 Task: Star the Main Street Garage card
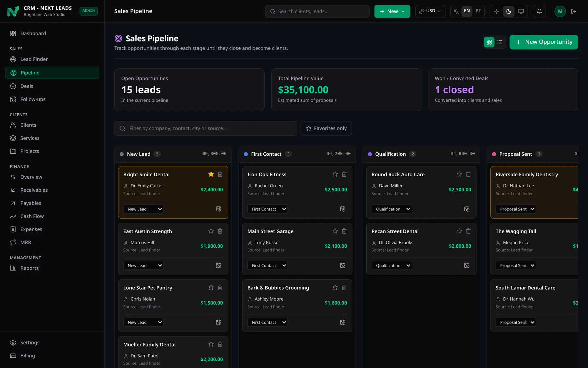click(335, 231)
